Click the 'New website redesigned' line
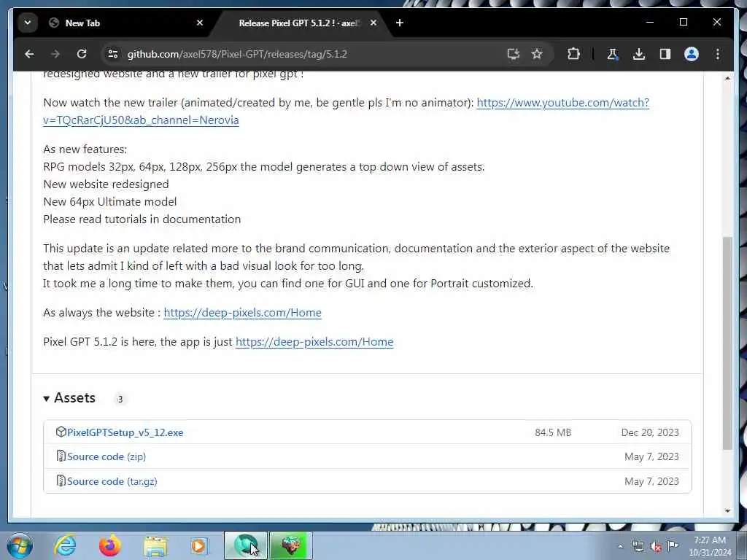The width and height of the screenshot is (747, 560). (x=106, y=184)
